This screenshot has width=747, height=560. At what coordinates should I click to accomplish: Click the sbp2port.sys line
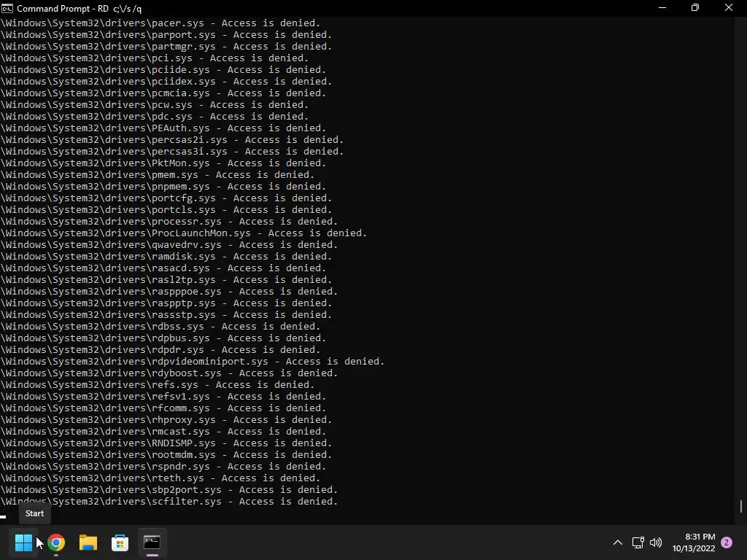(169, 489)
